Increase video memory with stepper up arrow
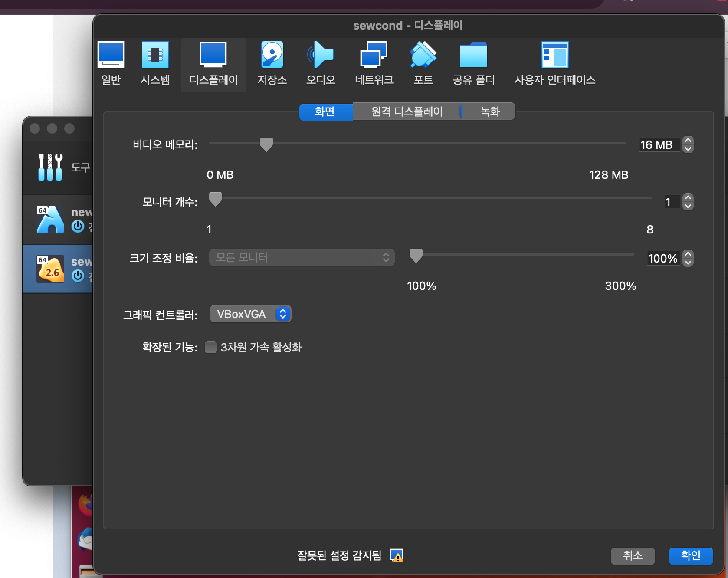This screenshot has height=578, width=728. click(688, 140)
